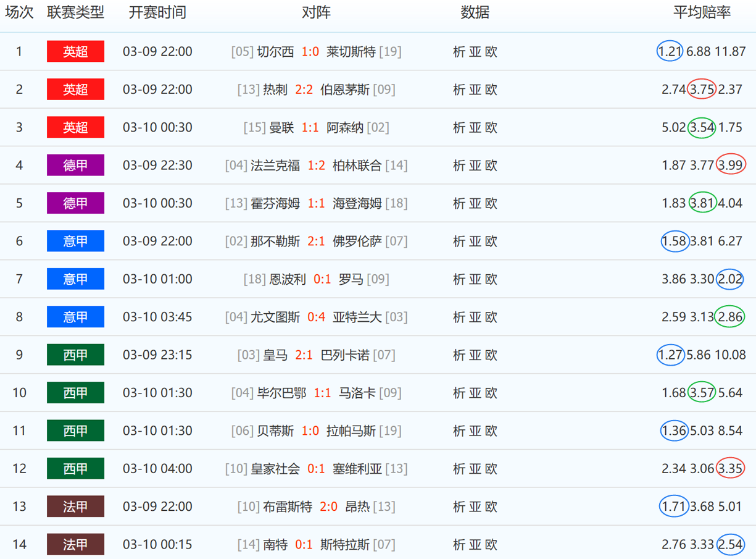The image size is (756, 559).
Task: Click the 法甲 badge in the 布雷斯特 row
Action: pos(75,506)
